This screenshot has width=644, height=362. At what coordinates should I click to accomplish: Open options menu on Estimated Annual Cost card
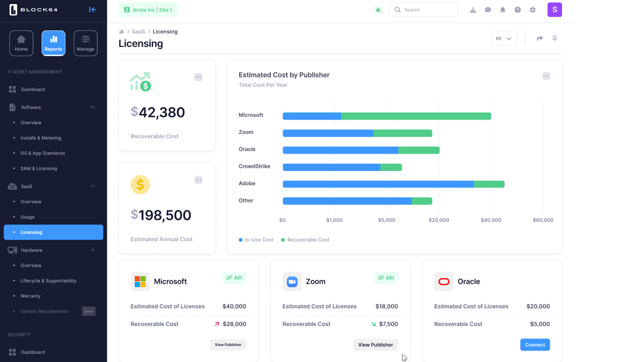click(198, 180)
